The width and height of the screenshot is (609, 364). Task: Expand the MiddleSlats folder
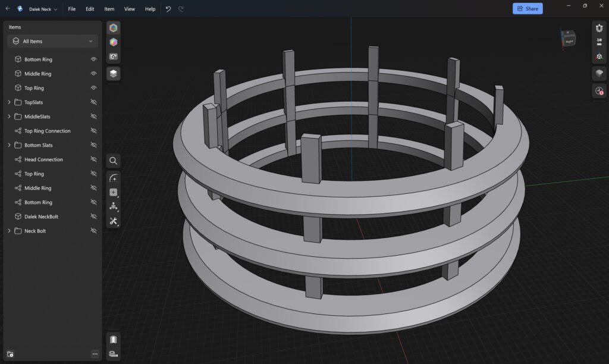coord(9,117)
